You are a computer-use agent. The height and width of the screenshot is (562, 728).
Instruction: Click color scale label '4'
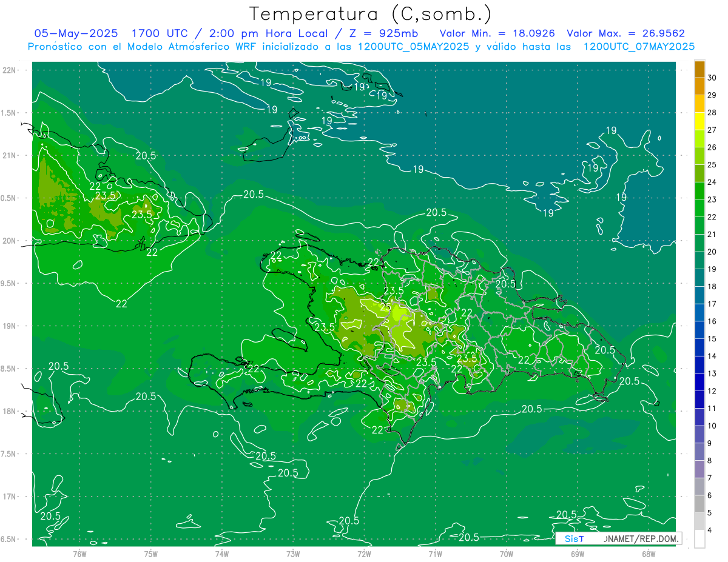[x=710, y=530]
